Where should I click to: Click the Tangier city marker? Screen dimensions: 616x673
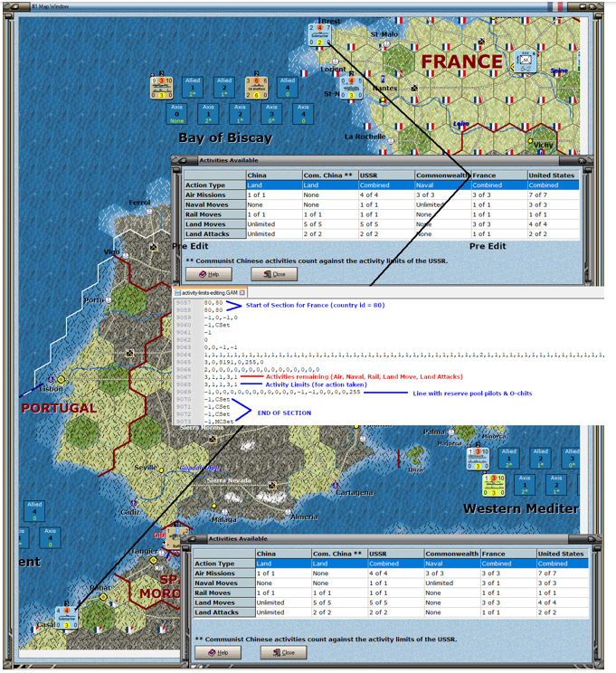click(153, 560)
